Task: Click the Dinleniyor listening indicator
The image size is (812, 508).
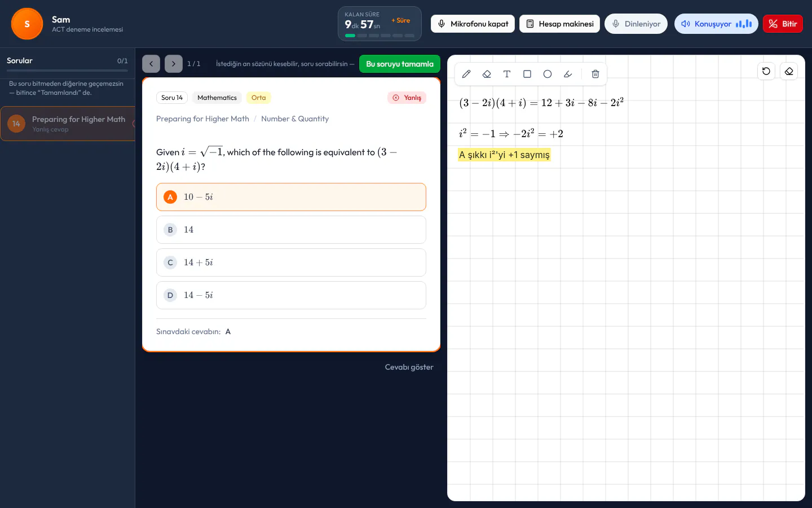Action: (636, 24)
